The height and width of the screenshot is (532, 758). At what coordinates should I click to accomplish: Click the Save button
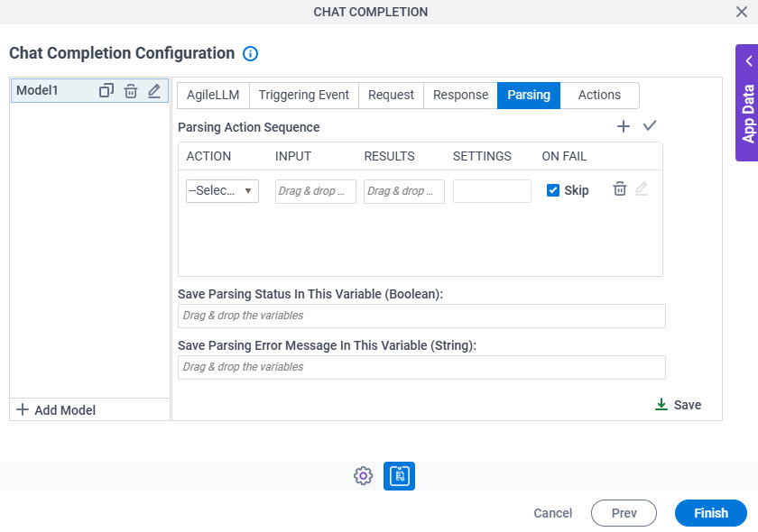click(679, 405)
